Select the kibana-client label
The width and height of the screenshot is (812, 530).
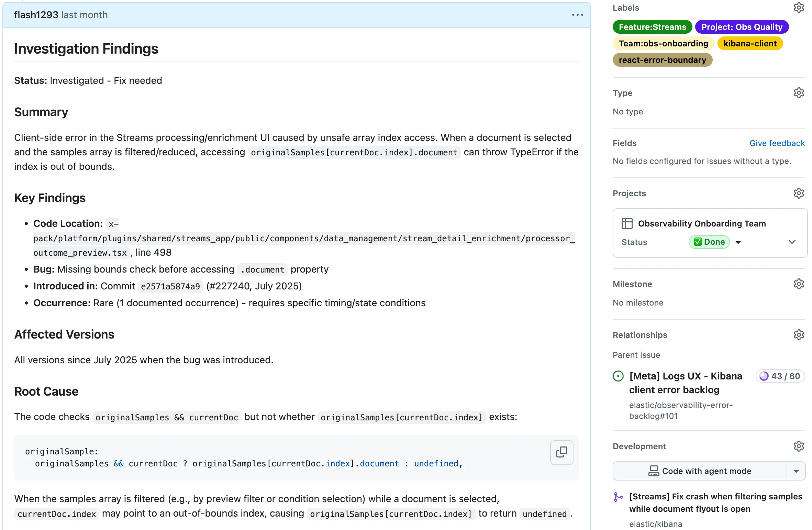pyautogui.click(x=750, y=43)
